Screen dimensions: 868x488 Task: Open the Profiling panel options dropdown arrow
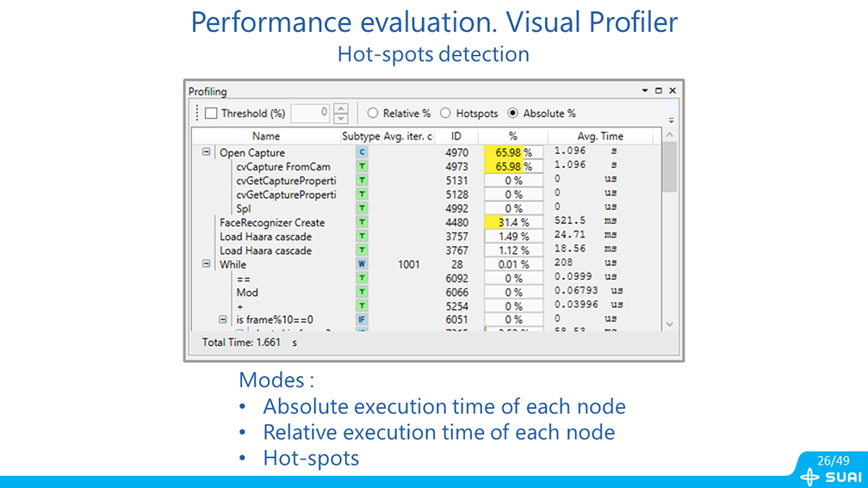645,91
